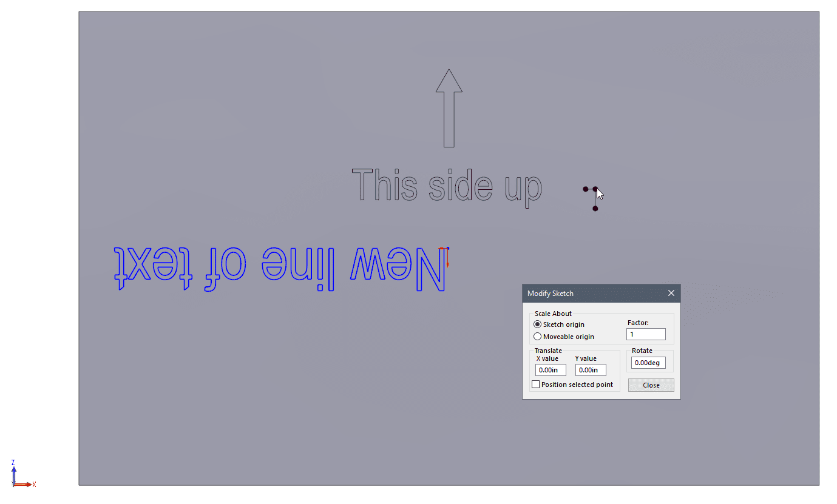This screenshot has width=837, height=504.
Task: Enable the Position selected point checkbox
Action: [x=535, y=385]
